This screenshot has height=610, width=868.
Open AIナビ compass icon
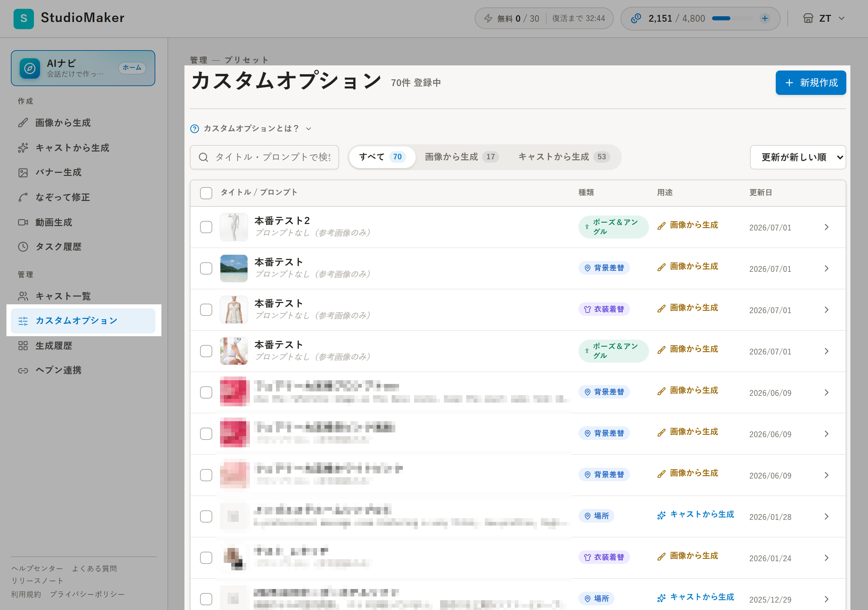30,68
